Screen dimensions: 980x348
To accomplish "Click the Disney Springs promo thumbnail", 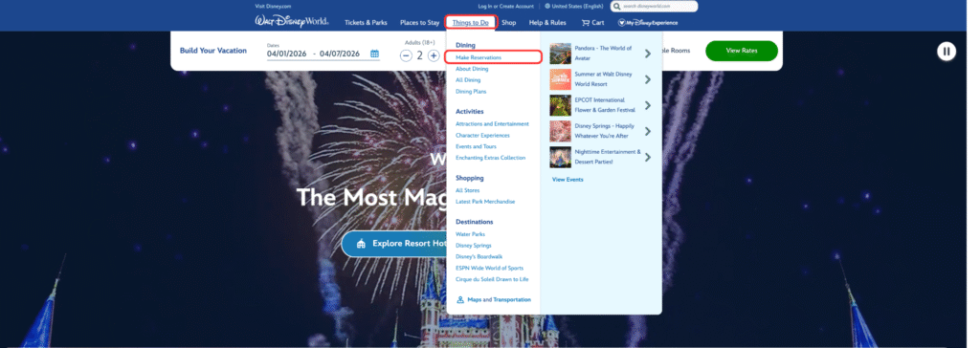I will pos(560,131).
